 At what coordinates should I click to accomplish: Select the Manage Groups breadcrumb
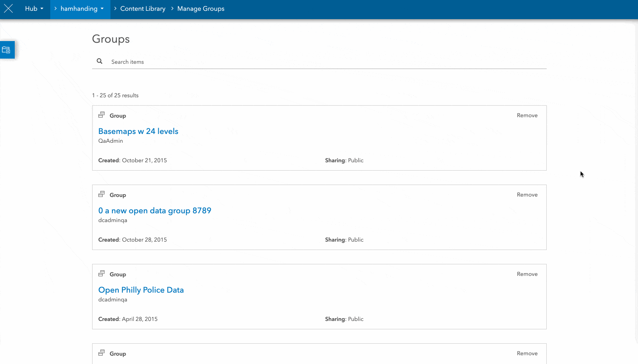201,8
